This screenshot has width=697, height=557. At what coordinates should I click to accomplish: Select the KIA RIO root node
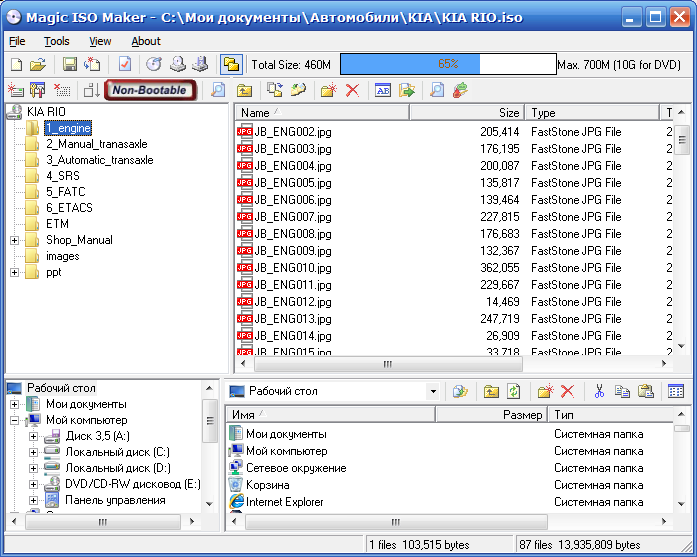pyautogui.click(x=46, y=112)
